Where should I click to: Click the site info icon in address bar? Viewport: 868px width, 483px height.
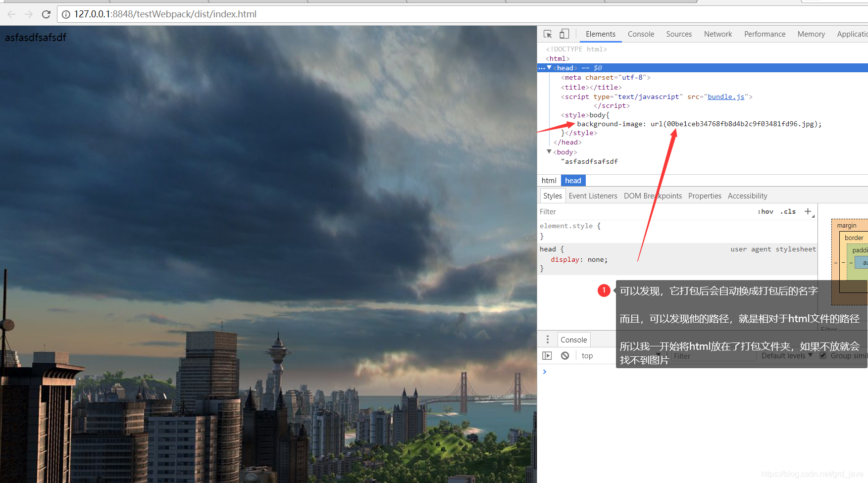coord(66,14)
